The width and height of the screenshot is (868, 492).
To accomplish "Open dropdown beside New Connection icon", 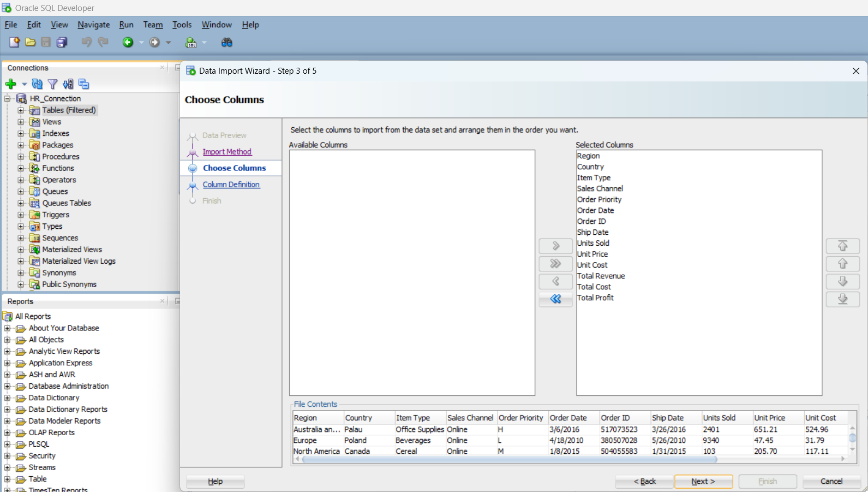I will click(24, 84).
